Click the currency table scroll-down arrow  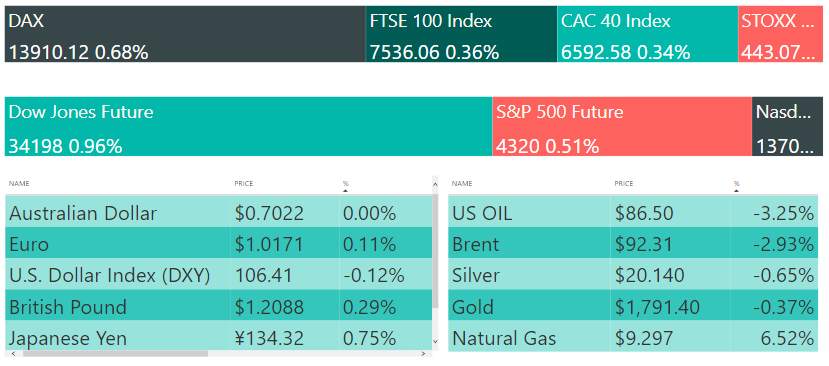click(x=435, y=342)
